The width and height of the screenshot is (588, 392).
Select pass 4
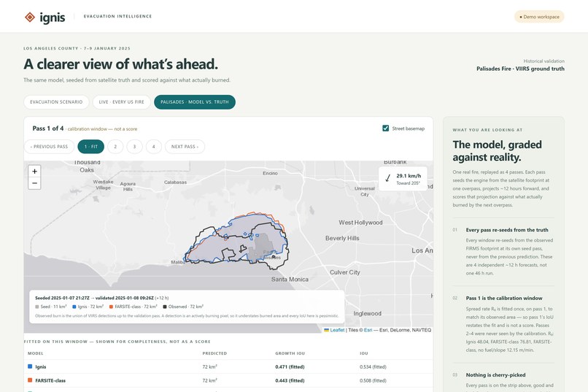click(153, 147)
